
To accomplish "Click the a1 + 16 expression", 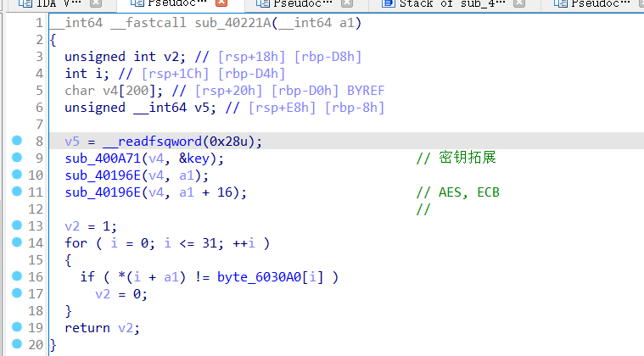I will [x=205, y=192].
